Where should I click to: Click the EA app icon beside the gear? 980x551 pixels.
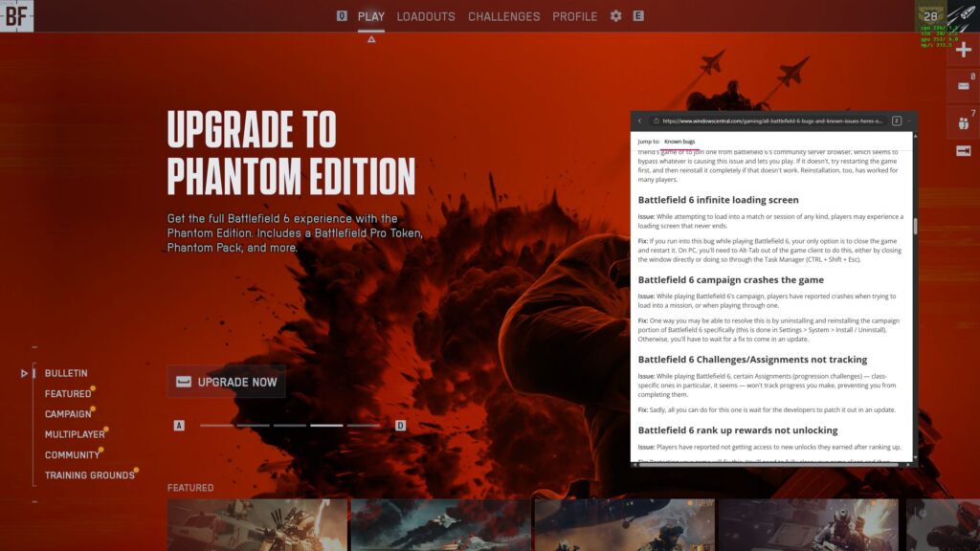(x=636, y=16)
